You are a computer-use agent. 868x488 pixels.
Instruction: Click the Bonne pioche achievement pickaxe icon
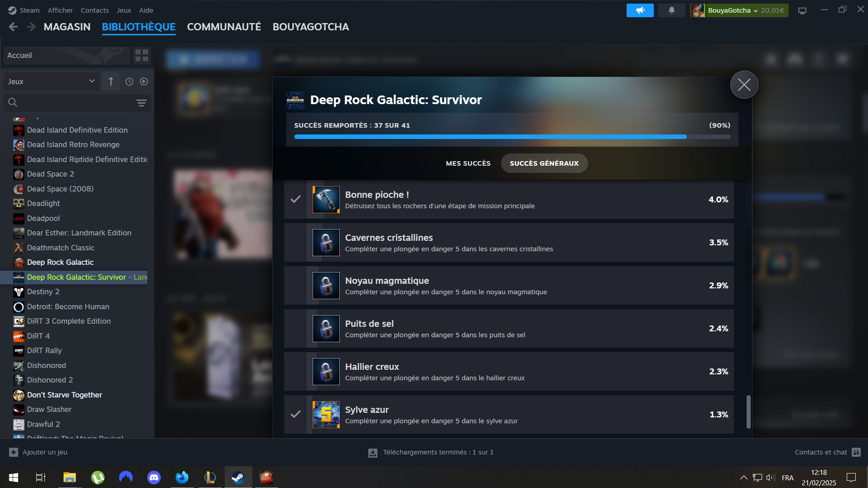pyautogui.click(x=326, y=200)
